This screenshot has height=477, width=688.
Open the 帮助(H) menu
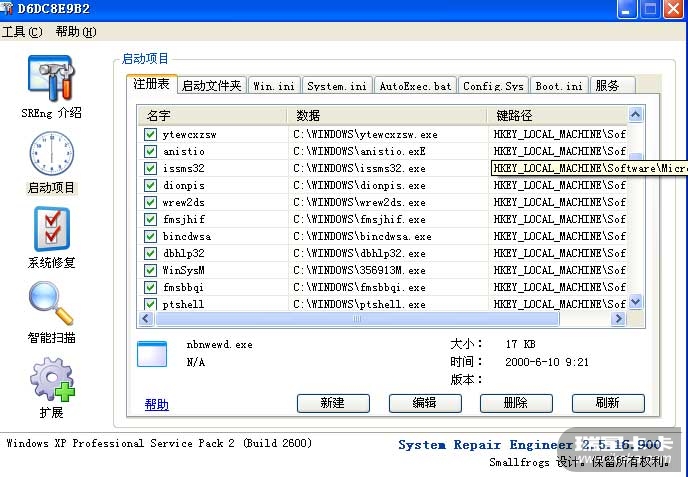[x=76, y=32]
